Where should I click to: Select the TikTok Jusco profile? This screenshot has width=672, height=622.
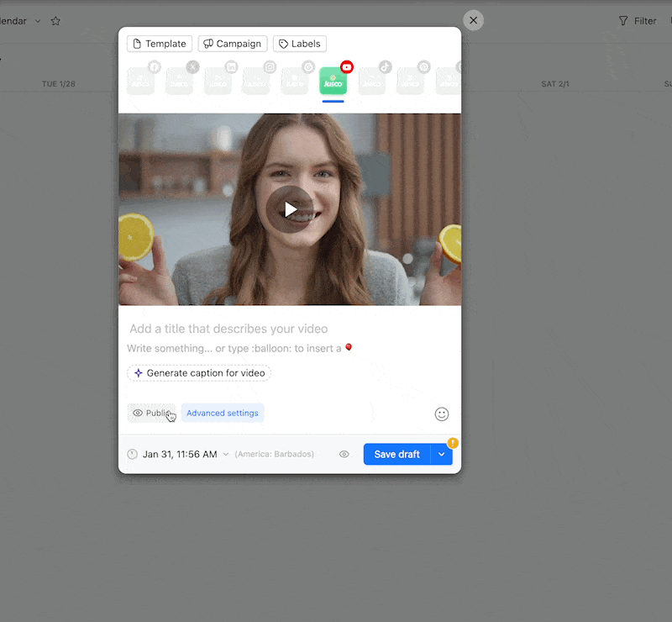372,82
